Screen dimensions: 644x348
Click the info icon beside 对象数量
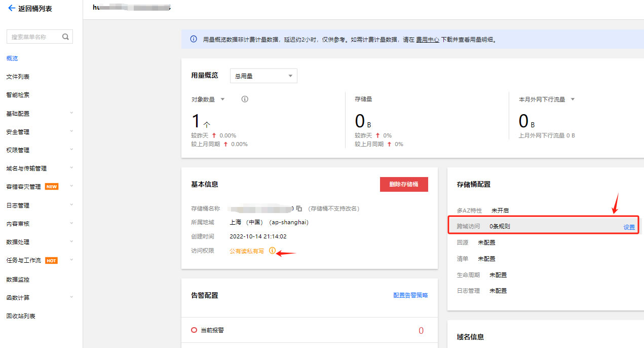(x=245, y=99)
